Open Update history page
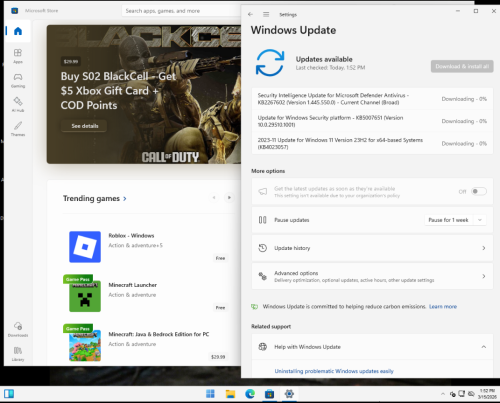This screenshot has height=403, width=500. tap(372, 248)
